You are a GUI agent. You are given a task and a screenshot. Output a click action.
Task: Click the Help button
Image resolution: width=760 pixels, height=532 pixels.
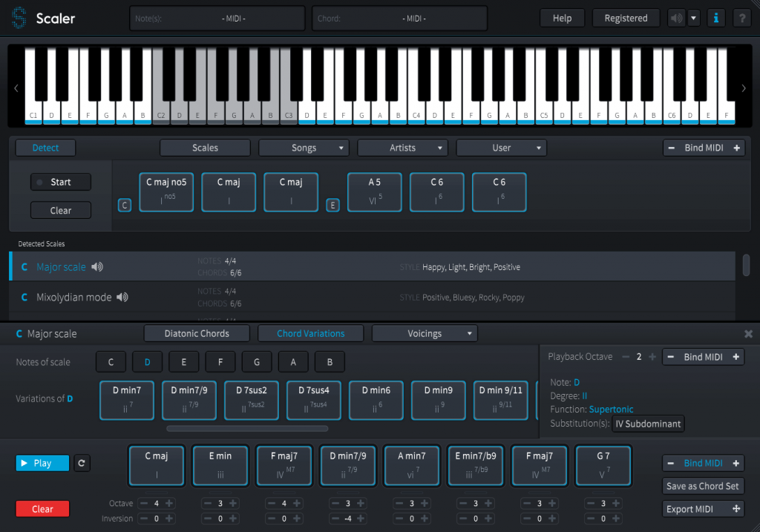click(563, 19)
